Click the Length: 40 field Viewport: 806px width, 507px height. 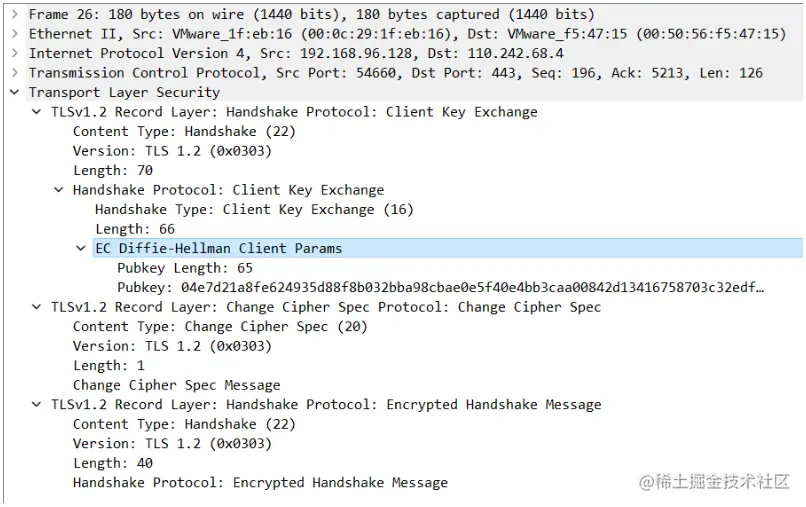[113, 463]
